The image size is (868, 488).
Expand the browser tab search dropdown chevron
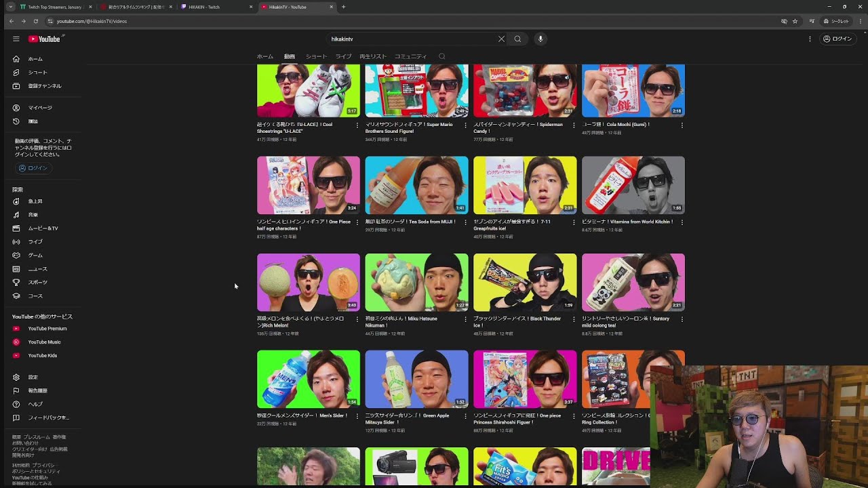pyautogui.click(x=11, y=7)
